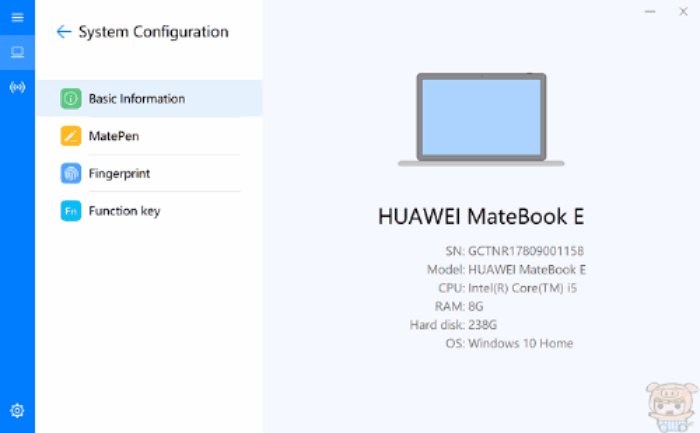Select the laptop device icon in sidebar

17,52
